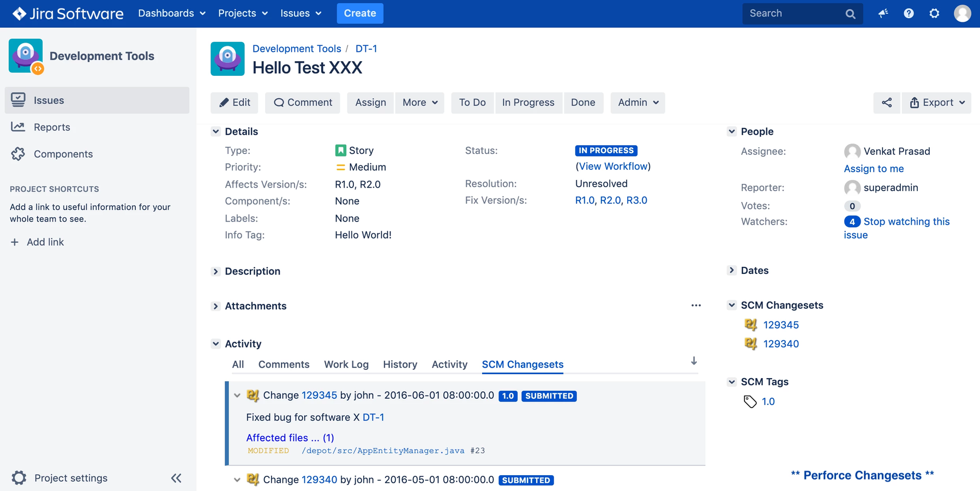Collapse the Change 129345 entry
The height and width of the screenshot is (491, 980).
click(237, 396)
